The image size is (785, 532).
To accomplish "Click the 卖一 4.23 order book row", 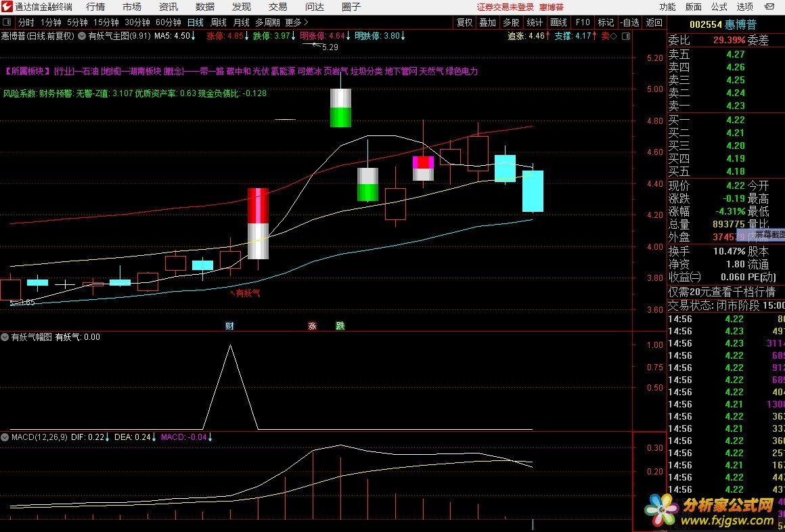I will [726, 106].
